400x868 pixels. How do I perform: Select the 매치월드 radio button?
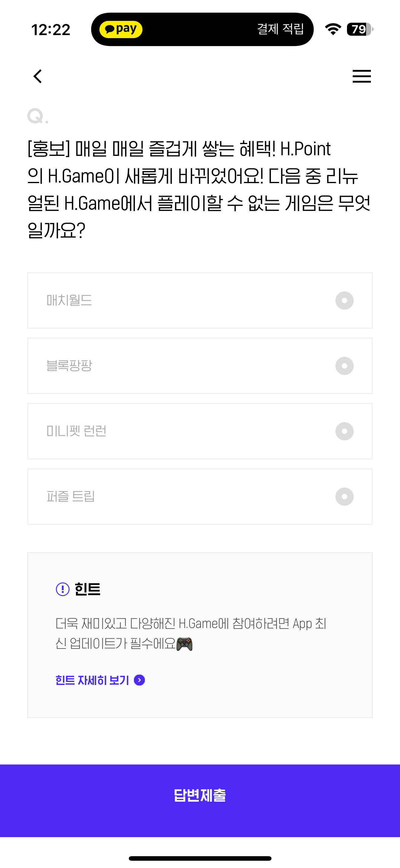[344, 301]
